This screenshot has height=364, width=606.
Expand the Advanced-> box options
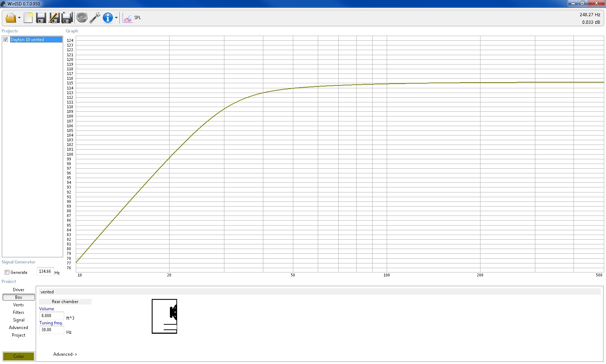(65, 354)
